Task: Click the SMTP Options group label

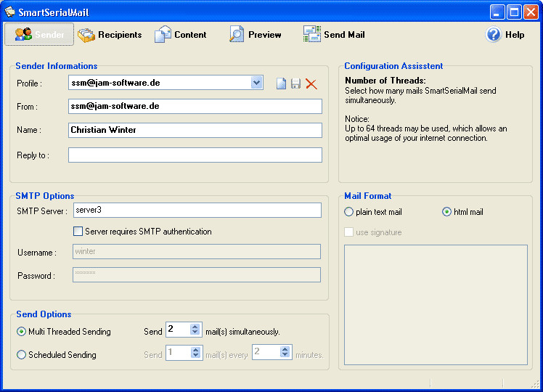Action: pos(45,196)
